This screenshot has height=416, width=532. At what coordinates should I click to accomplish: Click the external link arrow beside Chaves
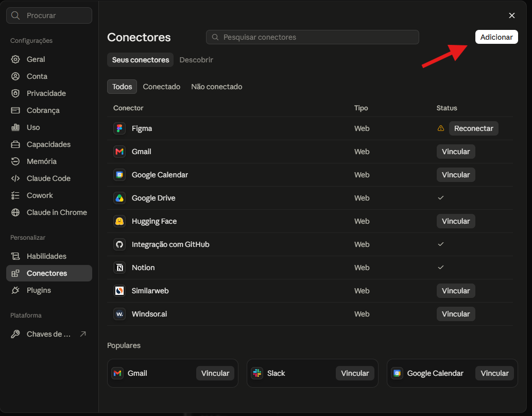pyautogui.click(x=83, y=334)
